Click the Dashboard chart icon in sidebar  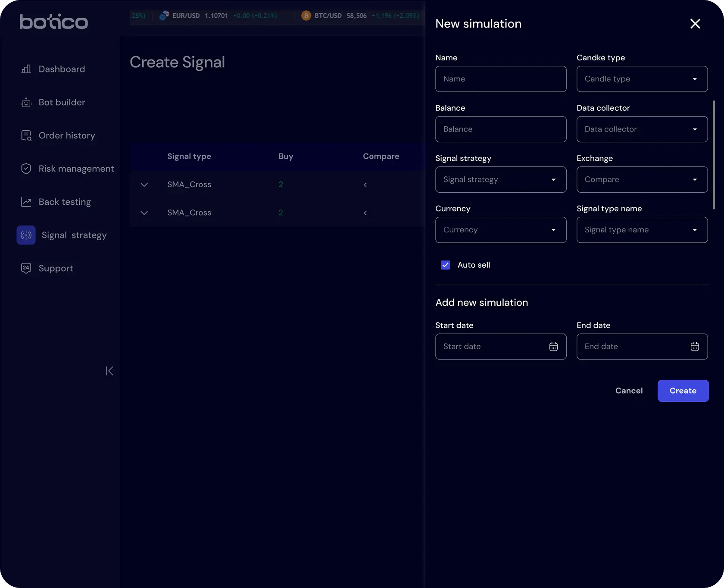[x=26, y=69]
